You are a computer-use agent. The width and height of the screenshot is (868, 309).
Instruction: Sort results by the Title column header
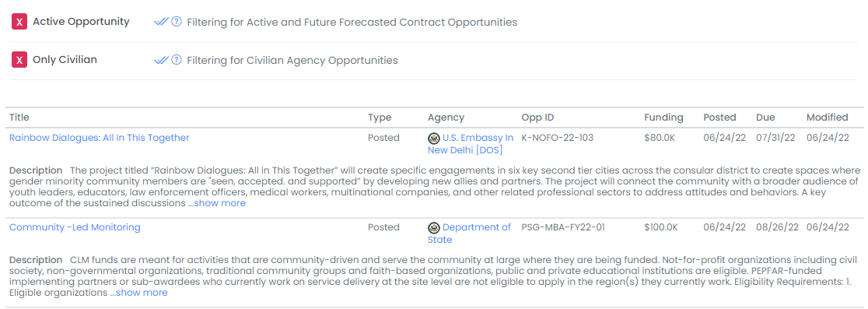19,118
